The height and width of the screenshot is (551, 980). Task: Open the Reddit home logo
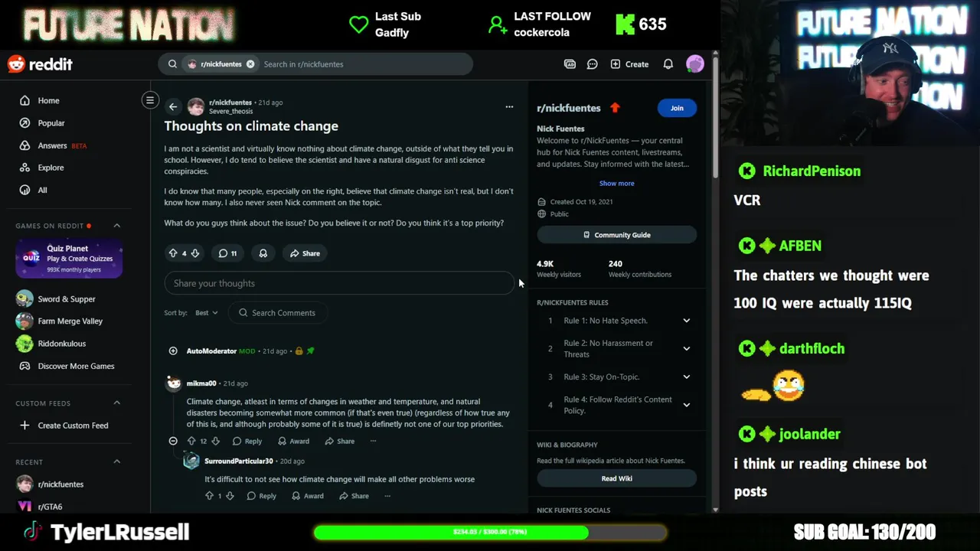point(40,64)
